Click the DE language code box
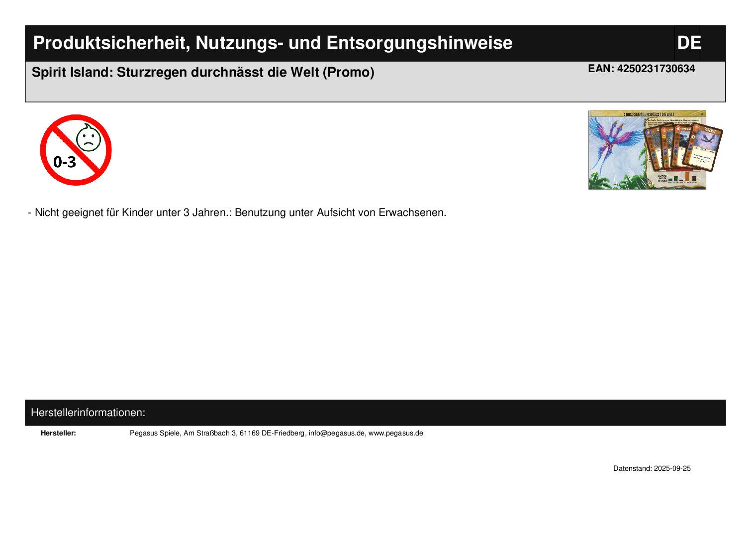The width and height of the screenshot is (756, 535). (688, 43)
